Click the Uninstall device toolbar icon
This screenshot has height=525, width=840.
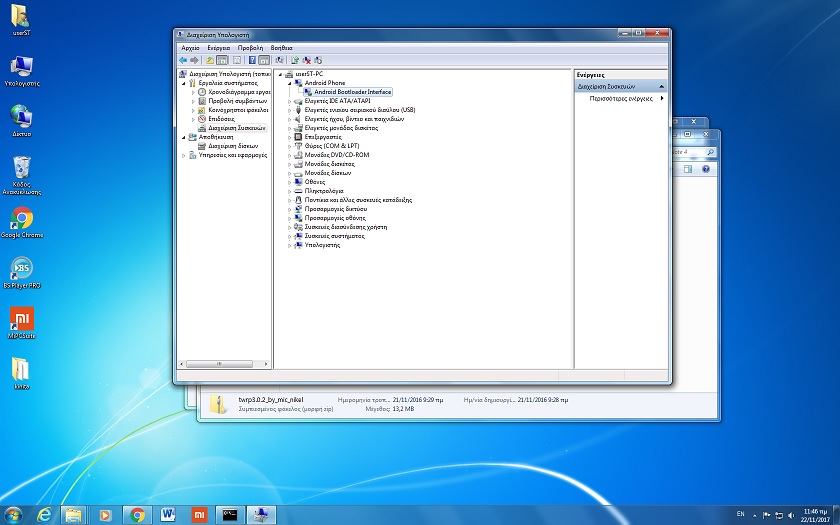point(307,60)
